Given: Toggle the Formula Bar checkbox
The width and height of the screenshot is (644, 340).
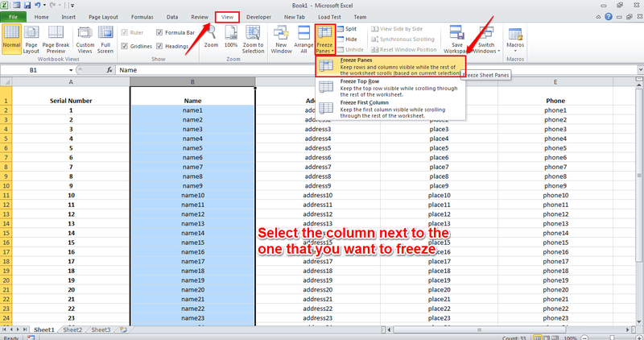Looking at the screenshot, I should (159, 32).
